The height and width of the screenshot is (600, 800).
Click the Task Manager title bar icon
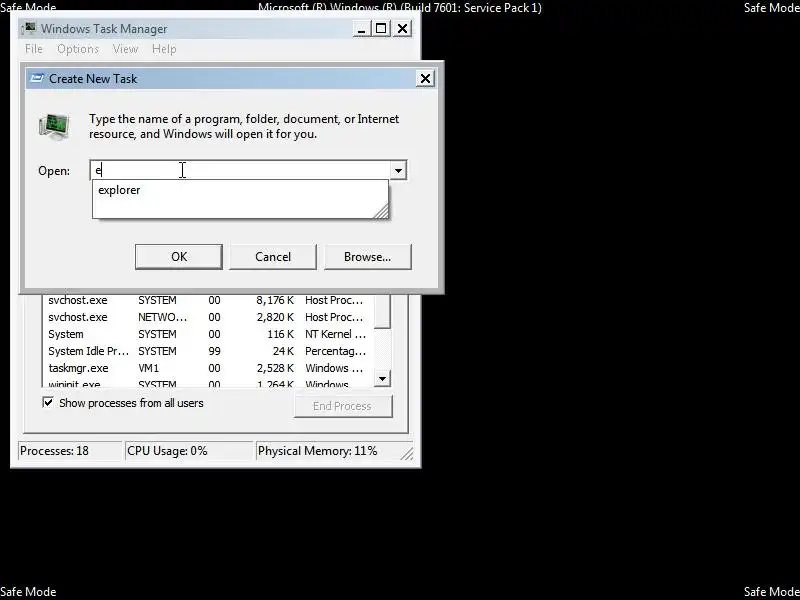pos(30,28)
